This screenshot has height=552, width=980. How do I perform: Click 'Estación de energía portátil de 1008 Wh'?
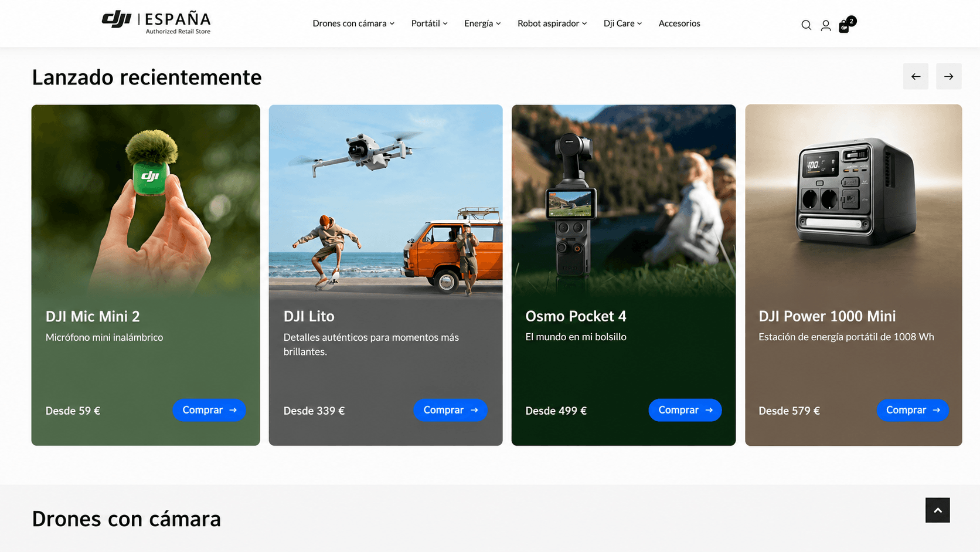(x=846, y=337)
